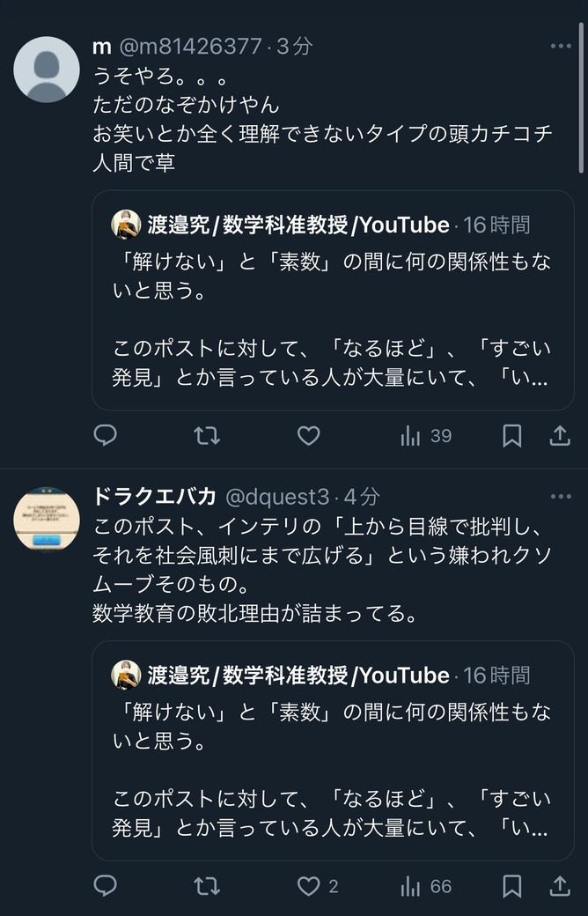View analytics showing 39 views
Screen dimensions: 588x916
point(426,436)
